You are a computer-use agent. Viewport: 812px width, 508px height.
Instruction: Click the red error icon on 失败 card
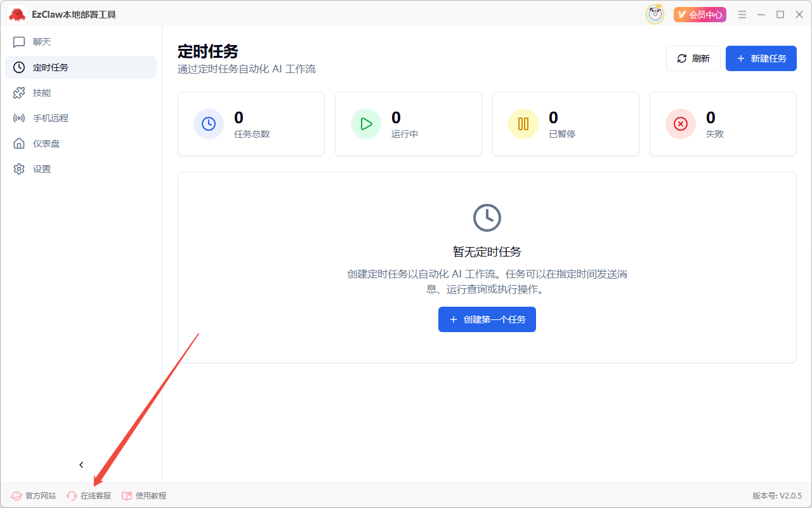(681, 124)
